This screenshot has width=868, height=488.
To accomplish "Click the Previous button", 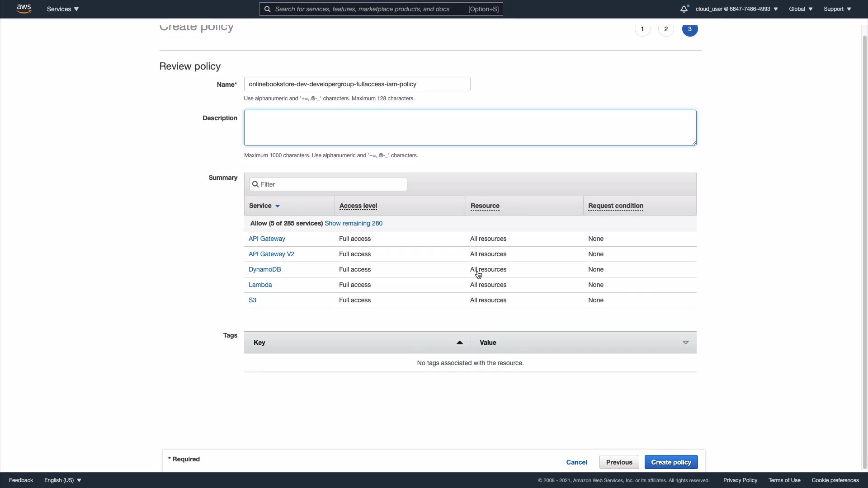I will 619,462.
